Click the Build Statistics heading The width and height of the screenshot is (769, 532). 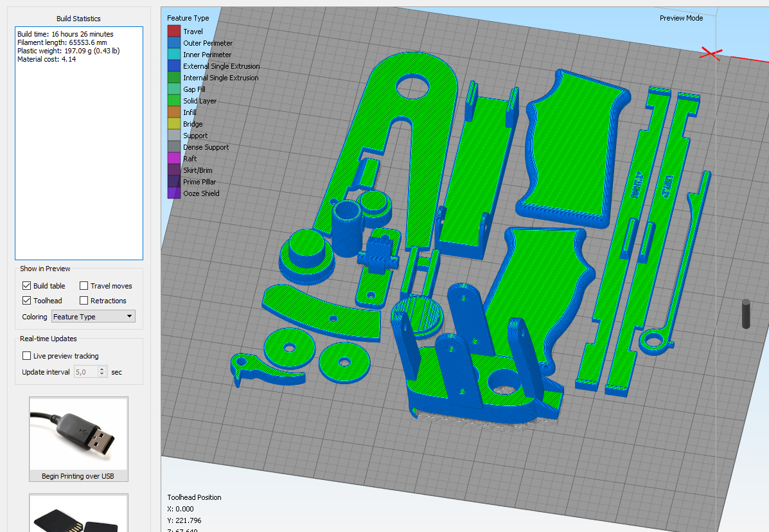[x=78, y=19]
